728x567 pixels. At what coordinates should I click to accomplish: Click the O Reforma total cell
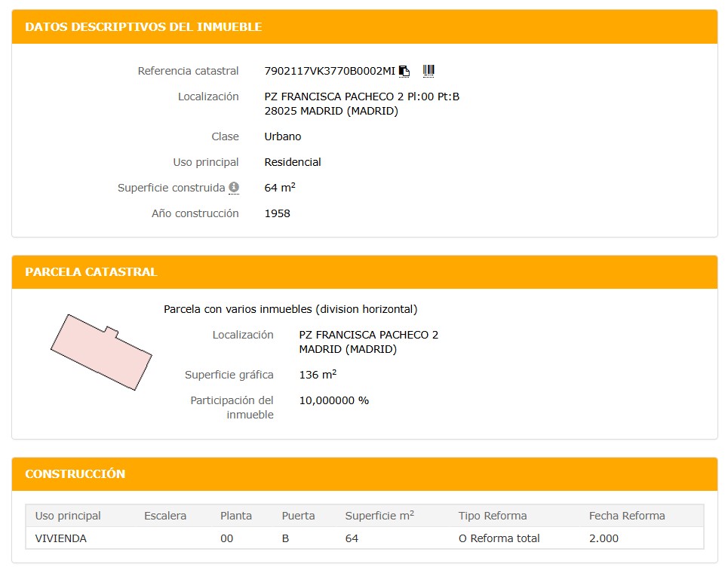click(x=499, y=538)
